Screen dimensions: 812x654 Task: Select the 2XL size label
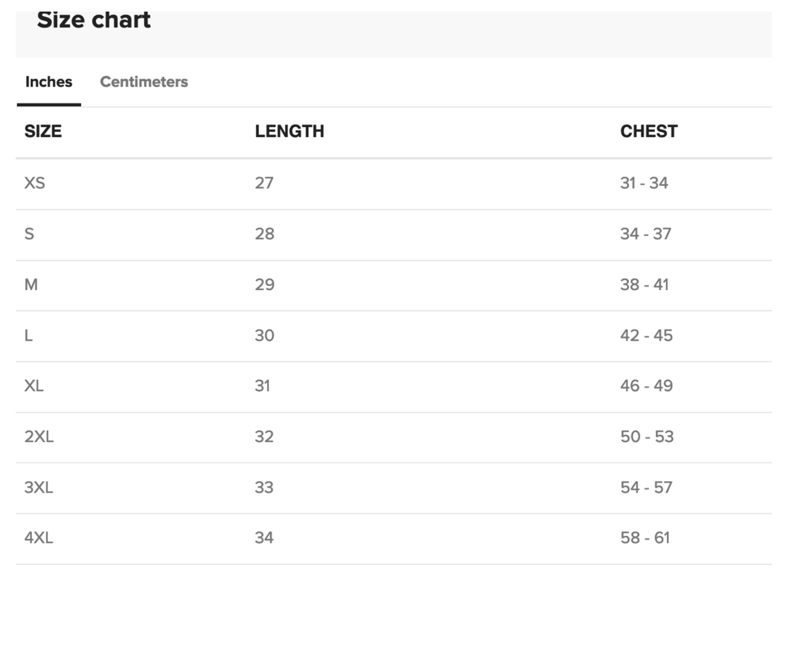coord(39,437)
